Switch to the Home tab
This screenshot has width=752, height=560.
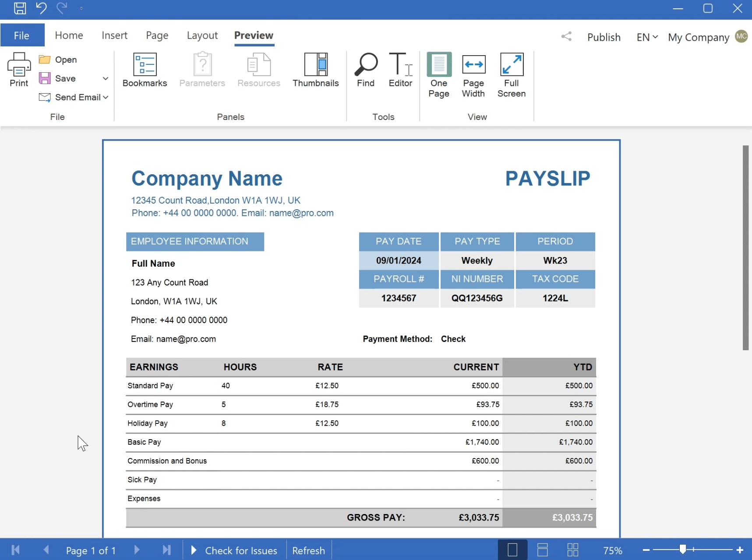tap(69, 35)
